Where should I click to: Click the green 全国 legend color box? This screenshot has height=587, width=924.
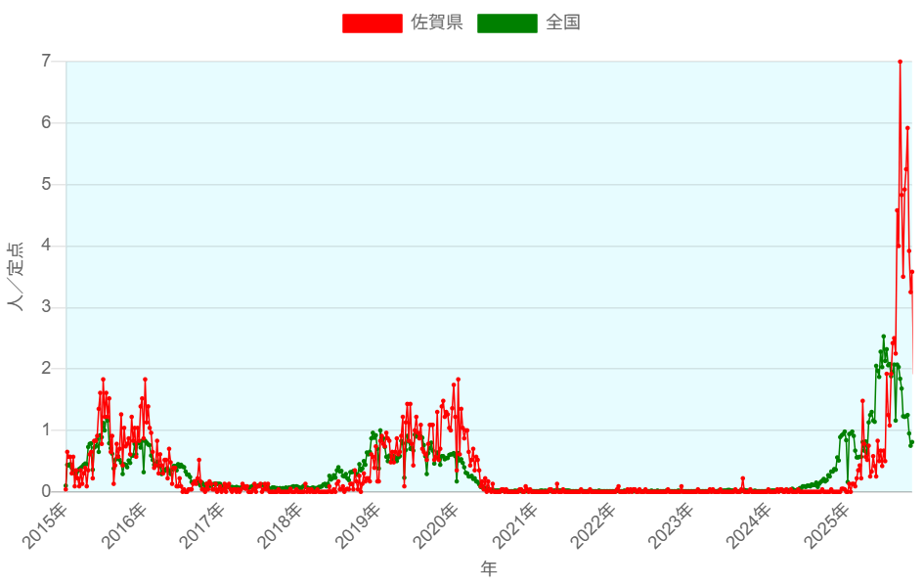506,23
